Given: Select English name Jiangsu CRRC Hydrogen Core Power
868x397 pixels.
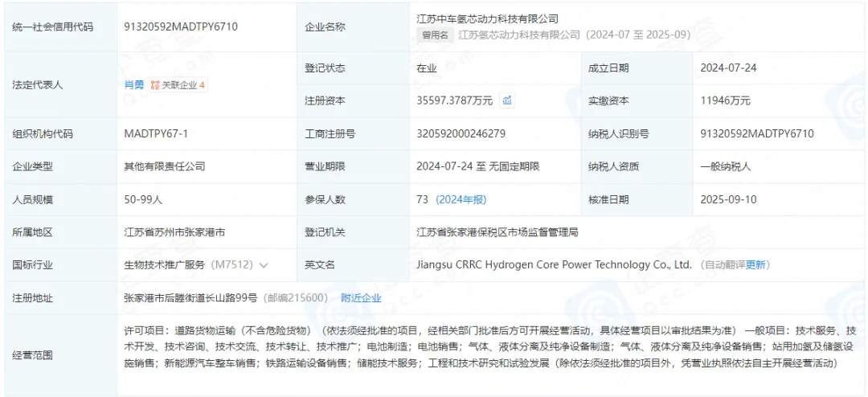Looking at the screenshot, I should (504, 264).
